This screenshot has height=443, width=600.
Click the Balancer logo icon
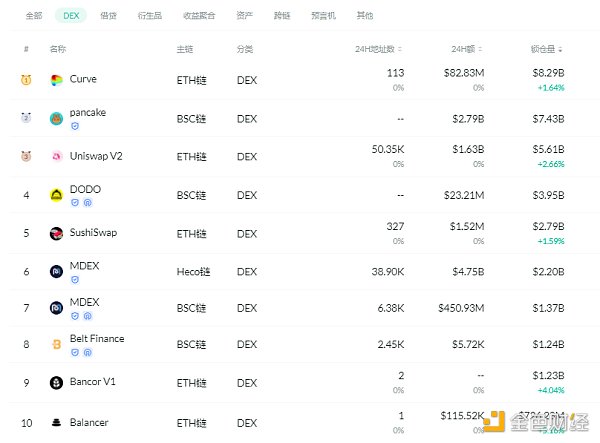56,423
